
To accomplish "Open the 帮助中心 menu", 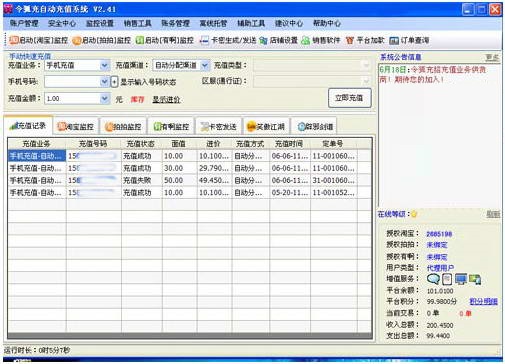I will (327, 23).
